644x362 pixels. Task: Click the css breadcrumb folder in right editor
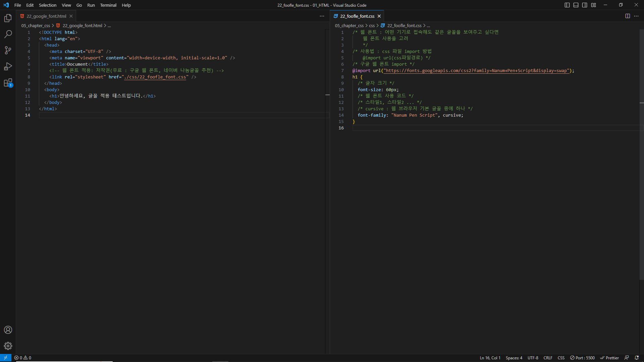(x=372, y=25)
